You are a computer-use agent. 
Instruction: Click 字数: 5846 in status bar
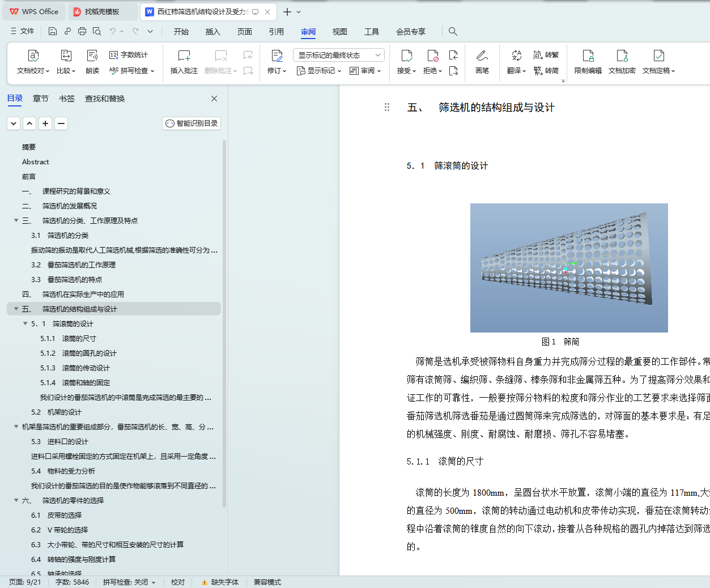[72, 582]
